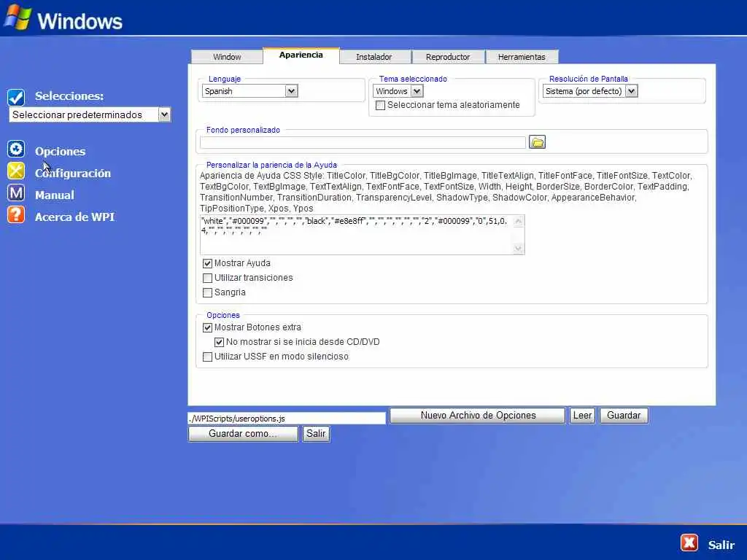Screen dimensions: 747x560
Task: Toggle the Sangria checkbox
Action: (207, 292)
